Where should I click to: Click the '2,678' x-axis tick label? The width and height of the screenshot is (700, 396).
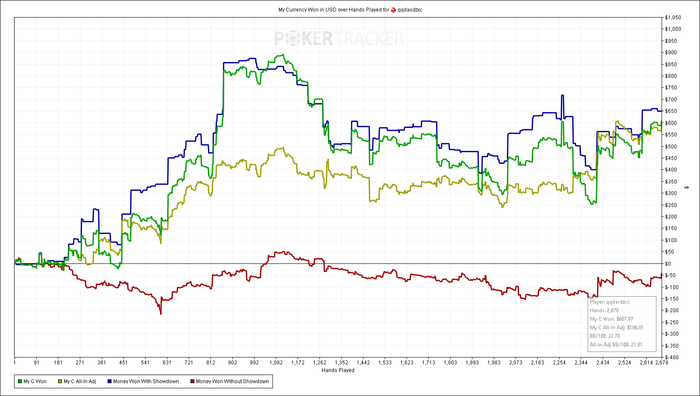pos(661,363)
